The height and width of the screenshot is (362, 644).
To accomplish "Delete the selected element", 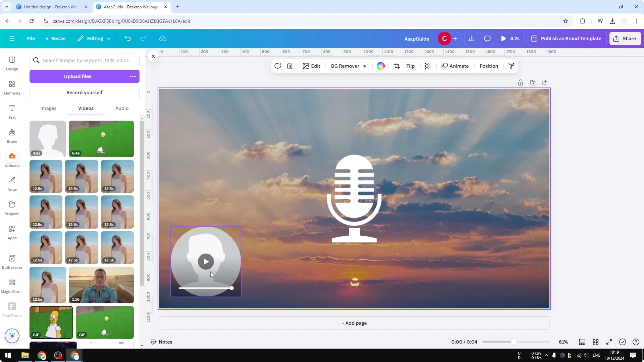I will [x=290, y=66].
